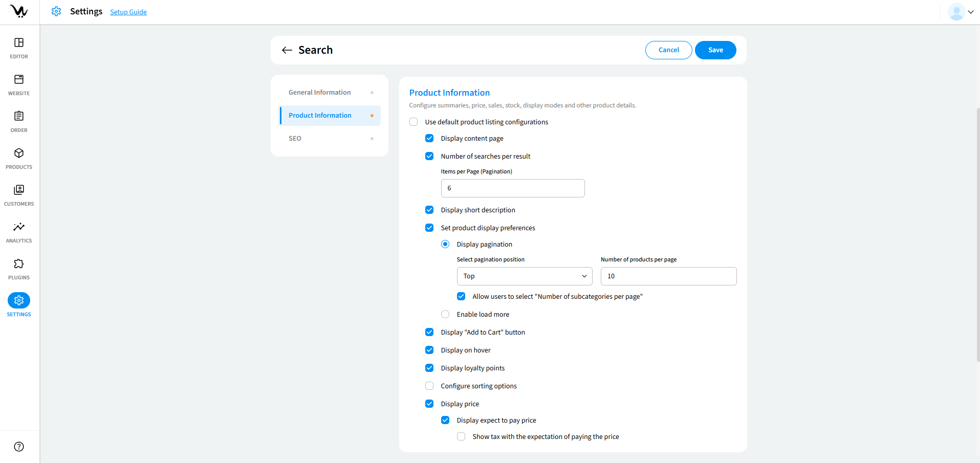The image size is (980, 463).
Task: Open Plugins puzzle icon
Action: (x=19, y=264)
